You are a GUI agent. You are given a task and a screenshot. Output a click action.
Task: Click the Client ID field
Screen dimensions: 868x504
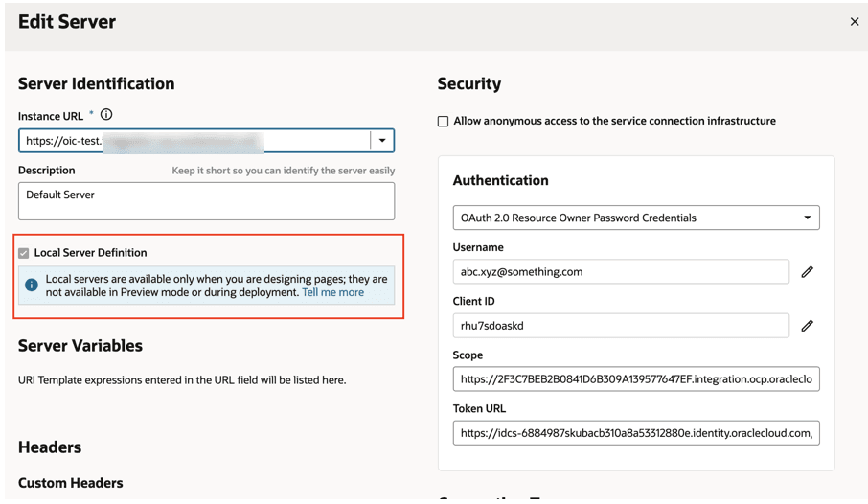[x=621, y=326]
